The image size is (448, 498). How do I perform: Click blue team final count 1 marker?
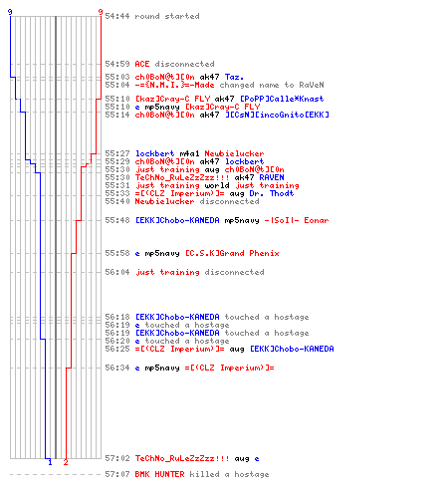(50, 462)
